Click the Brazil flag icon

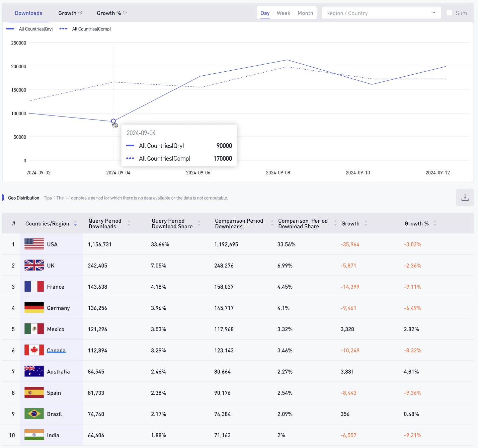[34, 414]
